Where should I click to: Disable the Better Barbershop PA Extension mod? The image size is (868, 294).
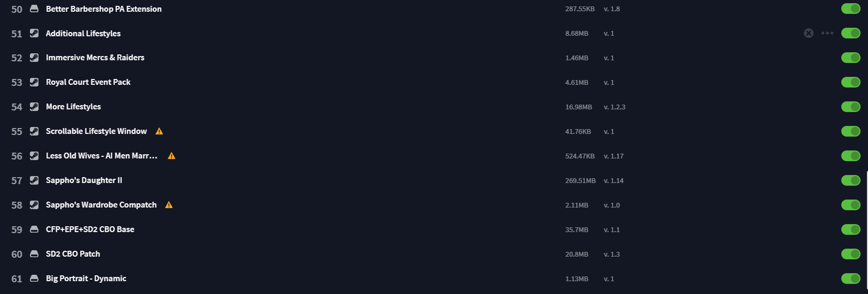(850, 9)
